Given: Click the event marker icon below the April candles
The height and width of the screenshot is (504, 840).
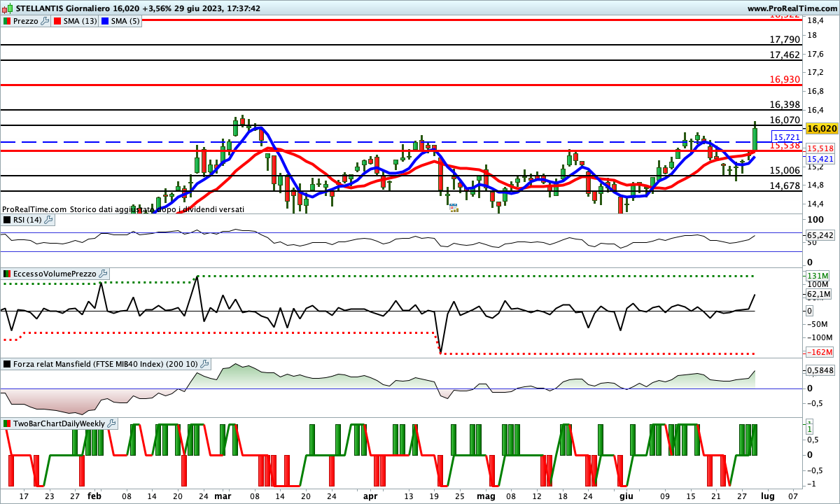Looking at the screenshot, I should point(454,208).
